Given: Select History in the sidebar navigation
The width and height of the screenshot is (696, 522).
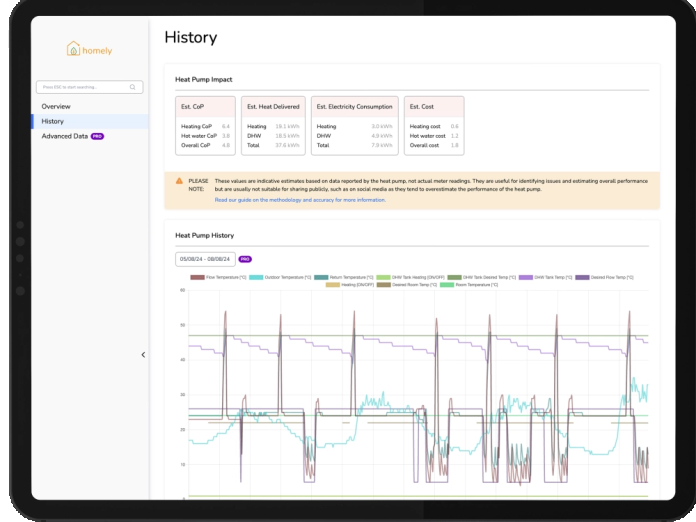Looking at the screenshot, I should point(53,121).
